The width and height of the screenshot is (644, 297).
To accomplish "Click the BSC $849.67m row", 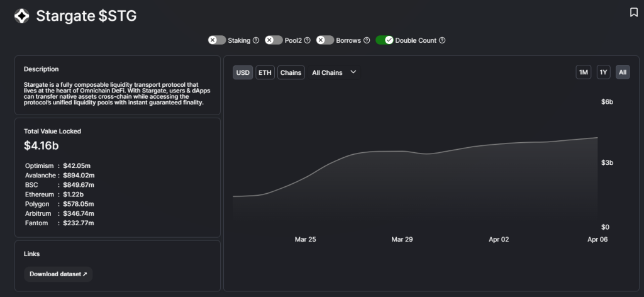I will tap(60, 185).
